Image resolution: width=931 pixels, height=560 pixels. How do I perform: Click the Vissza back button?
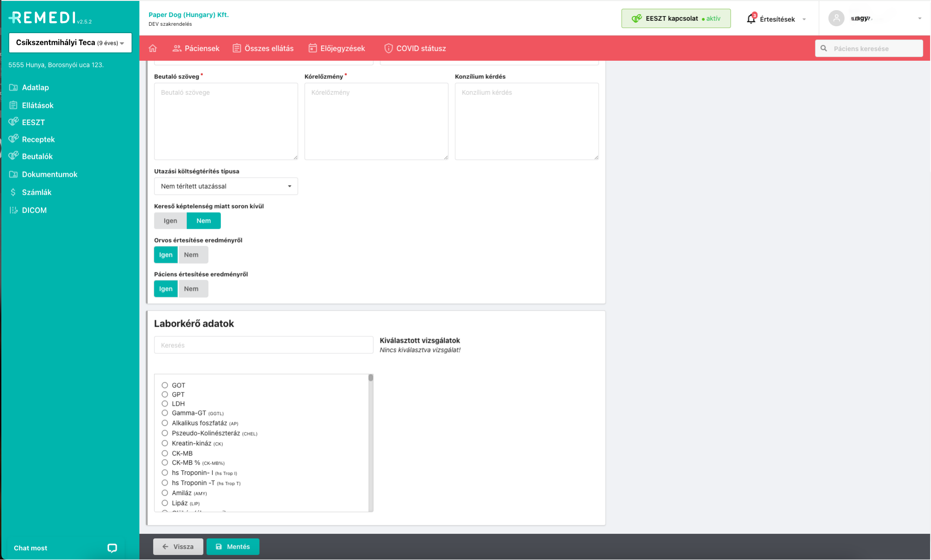click(x=178, y=547)
